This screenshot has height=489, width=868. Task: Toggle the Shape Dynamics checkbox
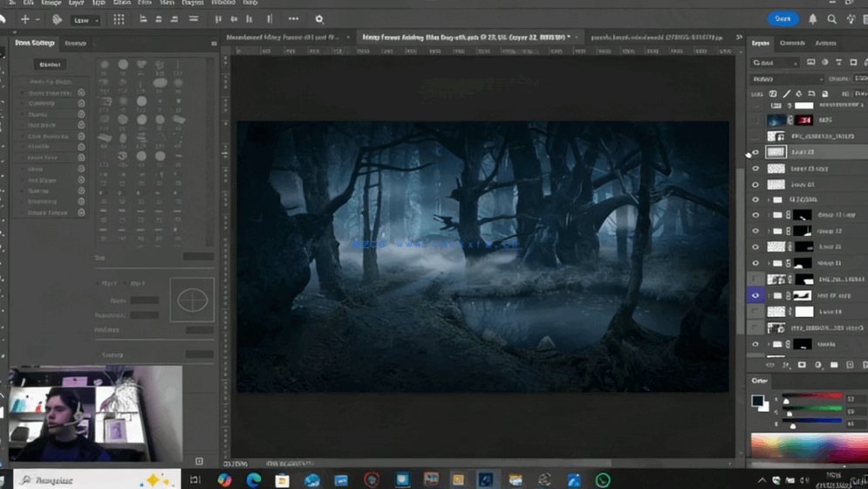[23, 93]
